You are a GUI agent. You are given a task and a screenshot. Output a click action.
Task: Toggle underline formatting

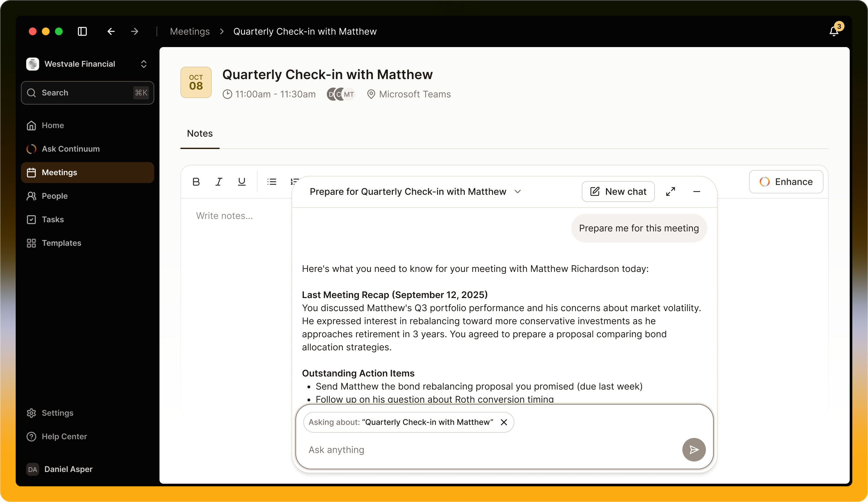[242, 182]
